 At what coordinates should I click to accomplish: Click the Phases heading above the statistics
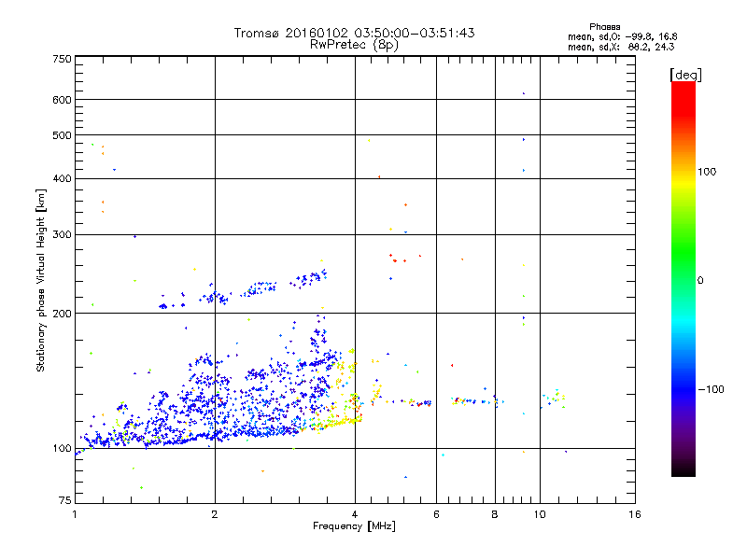[x=604, y=27]
